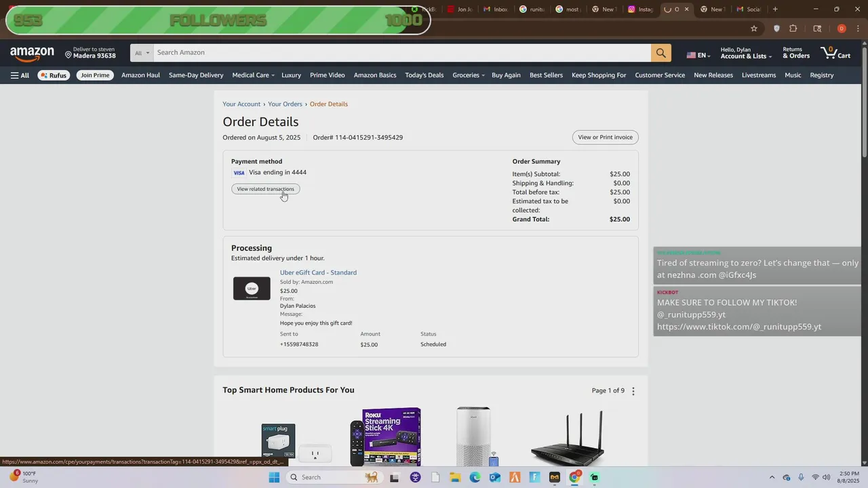Expand the Medical Care menu
Screen dimensions: 868x488
(x=253, y=75)
